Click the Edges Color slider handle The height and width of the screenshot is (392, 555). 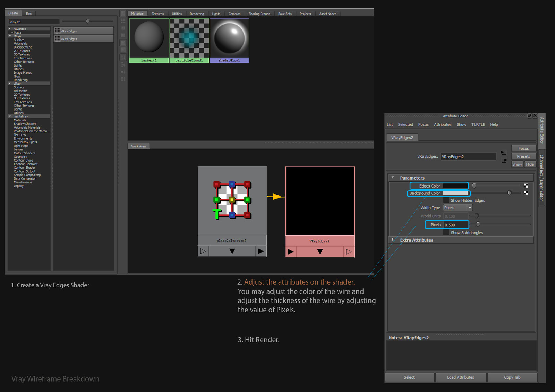[474, 186]
